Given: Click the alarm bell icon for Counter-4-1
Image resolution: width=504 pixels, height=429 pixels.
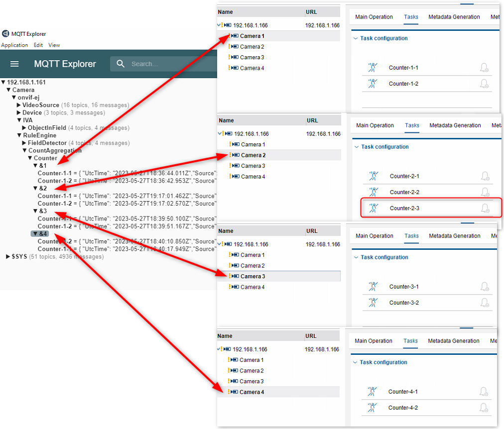Looking at the screenshot, I should [x=484, y=392].
